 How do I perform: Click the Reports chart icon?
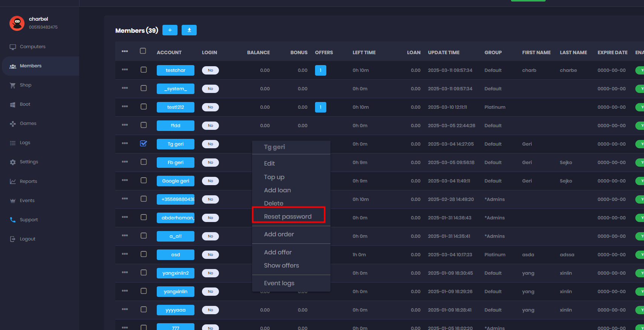tap(13, 181)
